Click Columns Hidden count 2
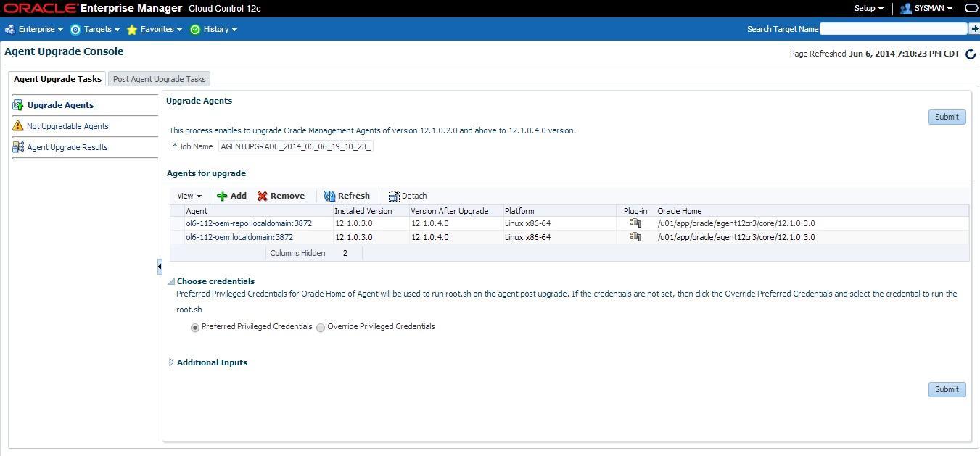Viewport: 980px width, 456px height. [345, 253]
